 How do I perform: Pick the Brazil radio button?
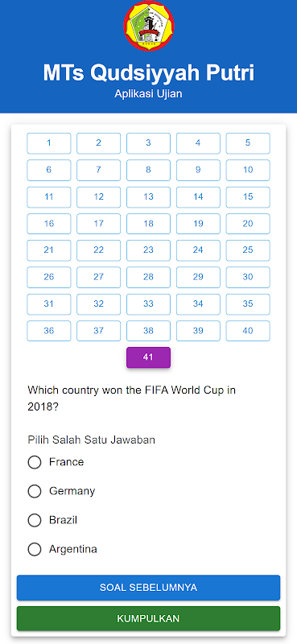click(35, 520)
